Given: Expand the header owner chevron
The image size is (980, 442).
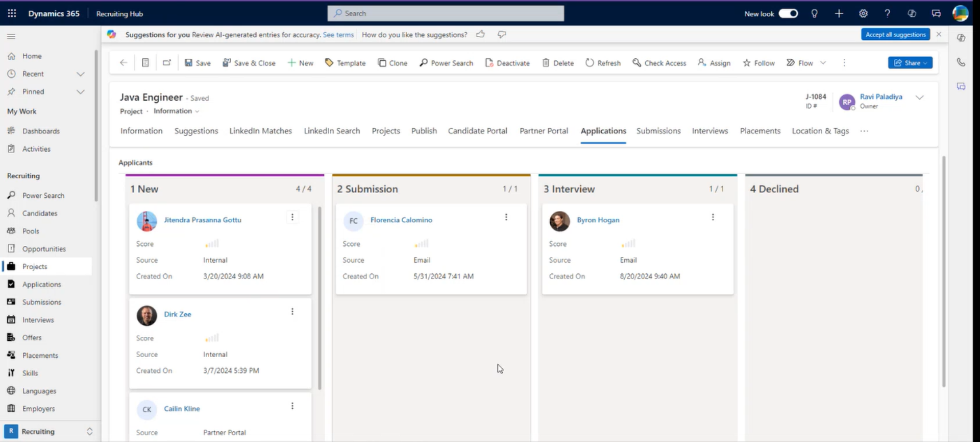Looking at the screenshot, I should [x=919, y=98].
